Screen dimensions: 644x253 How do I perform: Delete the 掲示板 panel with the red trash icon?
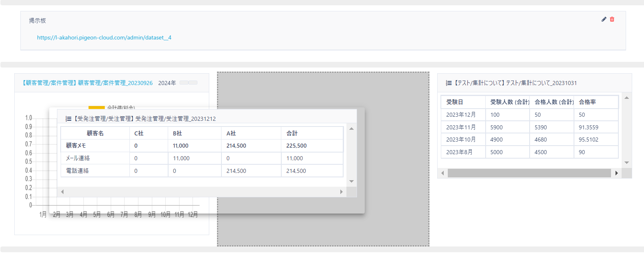coord(612,19)
